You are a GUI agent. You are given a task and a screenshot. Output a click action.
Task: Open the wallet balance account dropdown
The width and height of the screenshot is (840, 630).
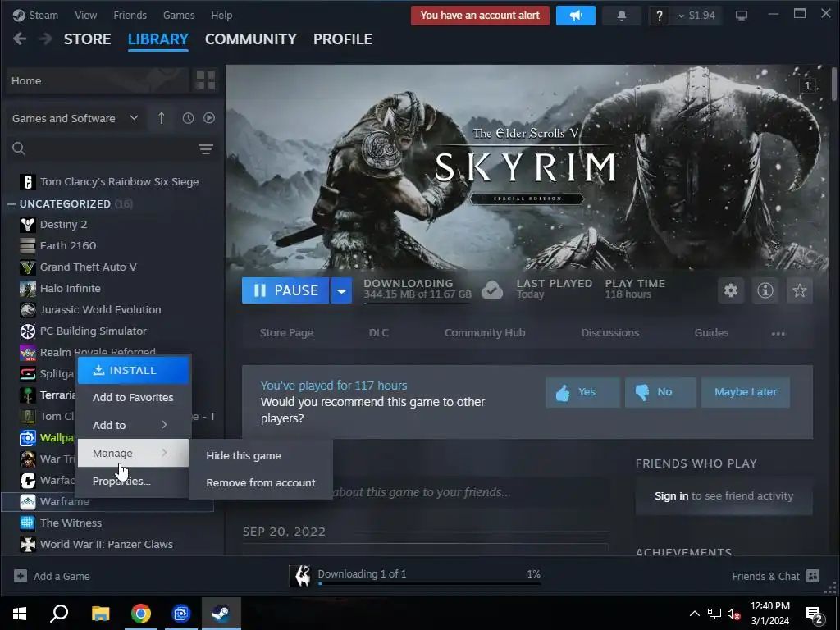coord(696,16)
